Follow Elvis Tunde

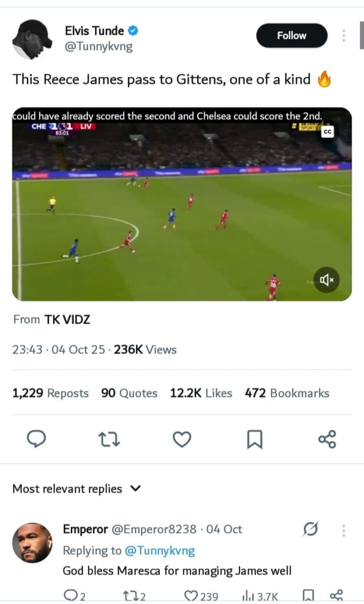coord(291,36)
